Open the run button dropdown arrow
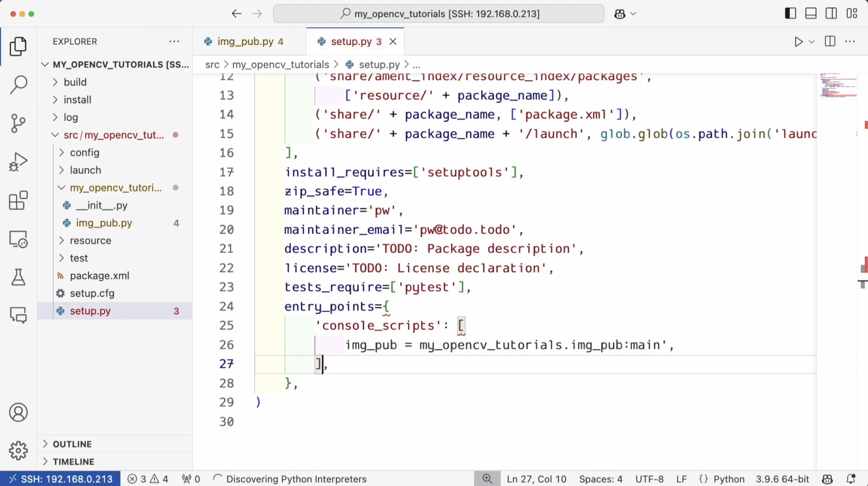This screenshot has width=868, height=486. [x=812, y=42]
